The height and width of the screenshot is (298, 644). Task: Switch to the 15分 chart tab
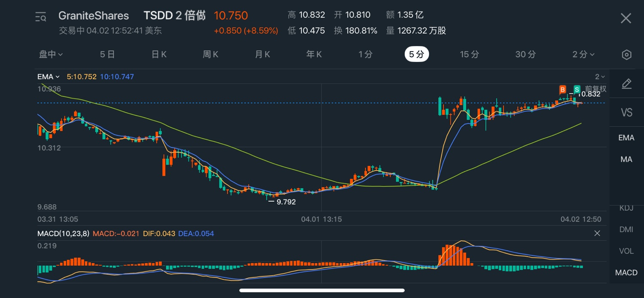469,55
